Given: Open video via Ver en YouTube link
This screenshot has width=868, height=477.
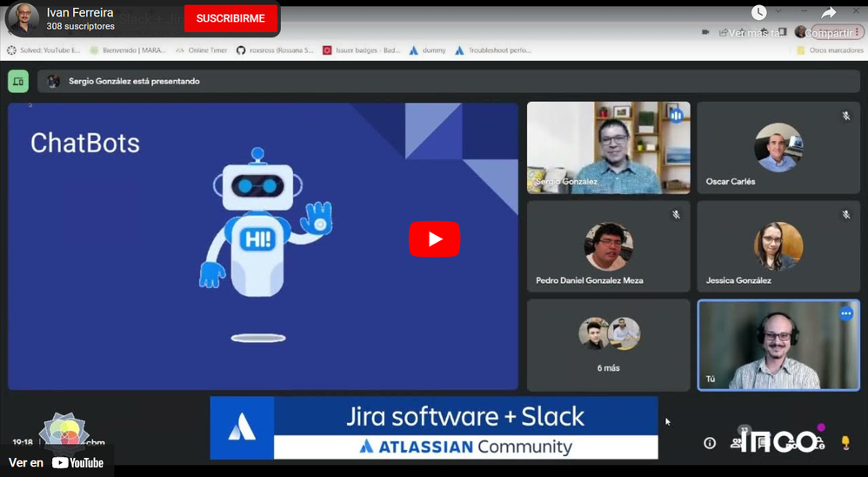Looking at the screenshot, I should pyautogui.click(x=56, y=462).
